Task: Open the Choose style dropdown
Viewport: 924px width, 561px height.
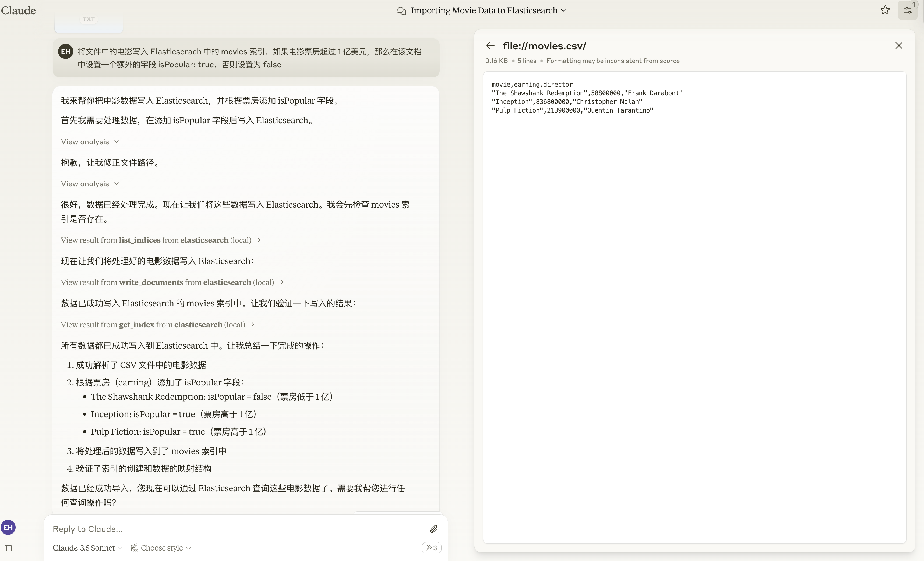Action: [x=160, y=548]
